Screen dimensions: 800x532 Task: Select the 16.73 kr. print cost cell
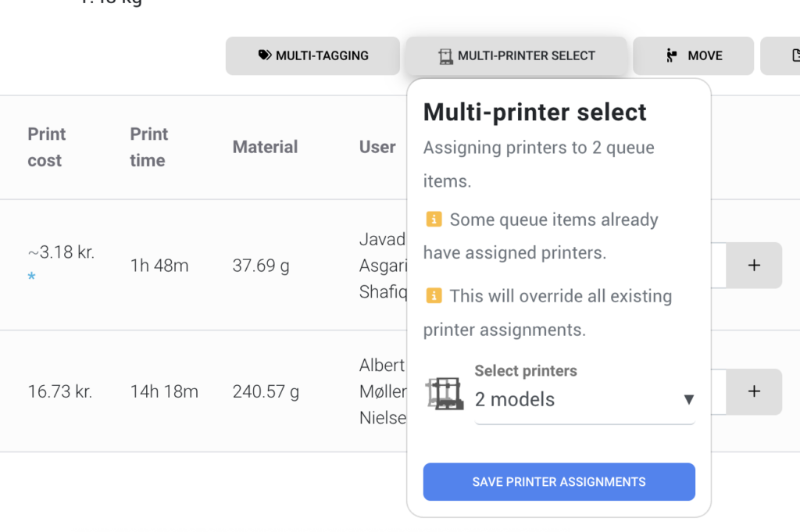point(60,391)
